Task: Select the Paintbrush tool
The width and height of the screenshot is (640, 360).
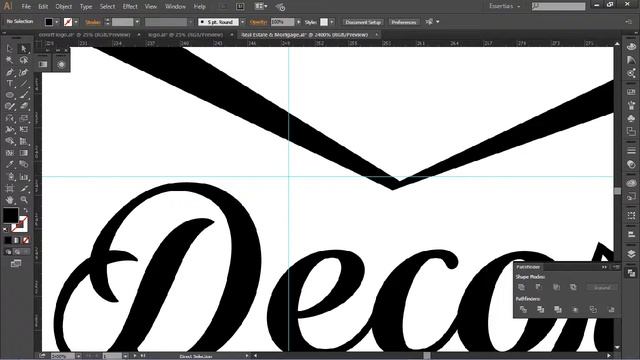Action: coord(24,95)
